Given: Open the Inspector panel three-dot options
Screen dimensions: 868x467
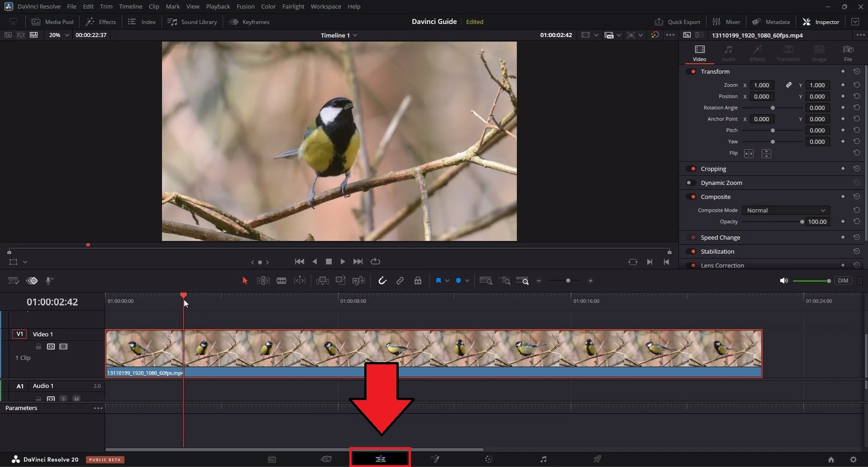Looking at the screenshot, I should [x=860, y=35].
